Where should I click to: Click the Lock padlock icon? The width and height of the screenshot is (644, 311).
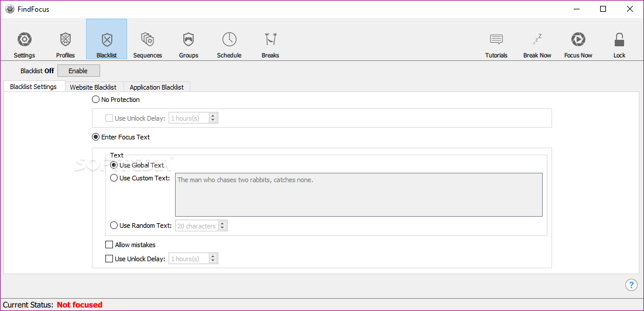(x=619, y=39)
